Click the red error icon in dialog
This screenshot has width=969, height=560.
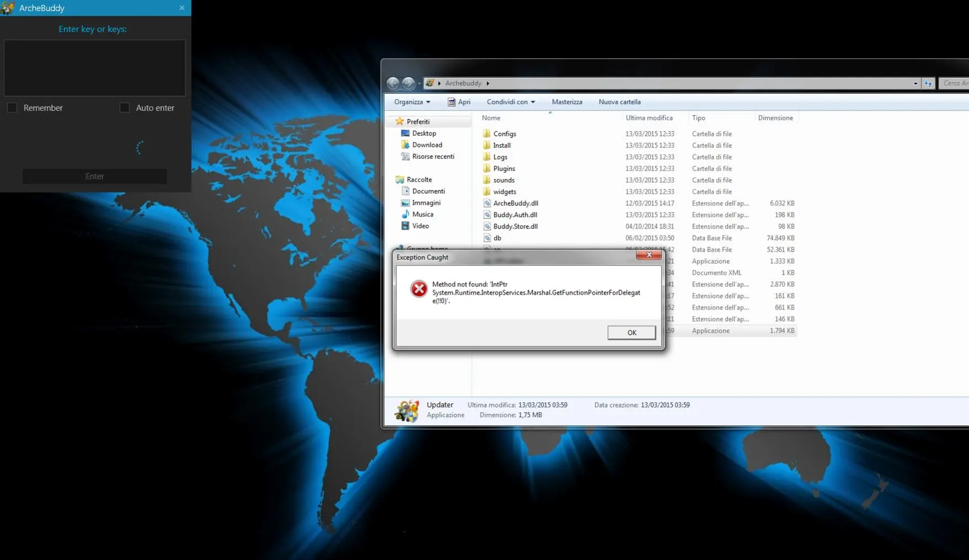419,289
